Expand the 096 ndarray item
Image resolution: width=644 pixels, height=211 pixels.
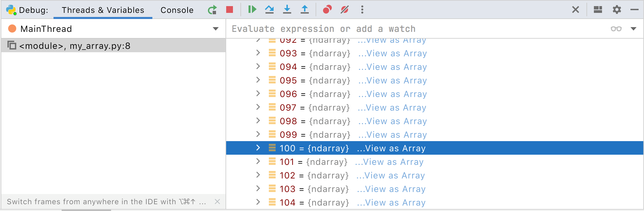258,94
